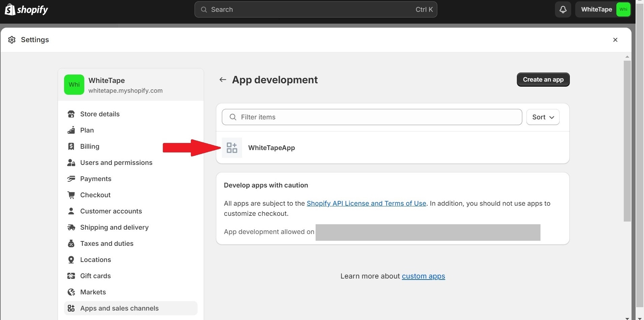Open the WhiteTapeApp entry
The width and height of the screenshot is (644, 320).
click(x=392, y=148)
